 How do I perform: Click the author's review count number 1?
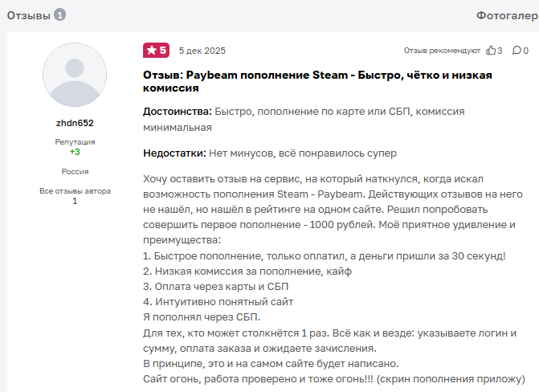(75, 201)
